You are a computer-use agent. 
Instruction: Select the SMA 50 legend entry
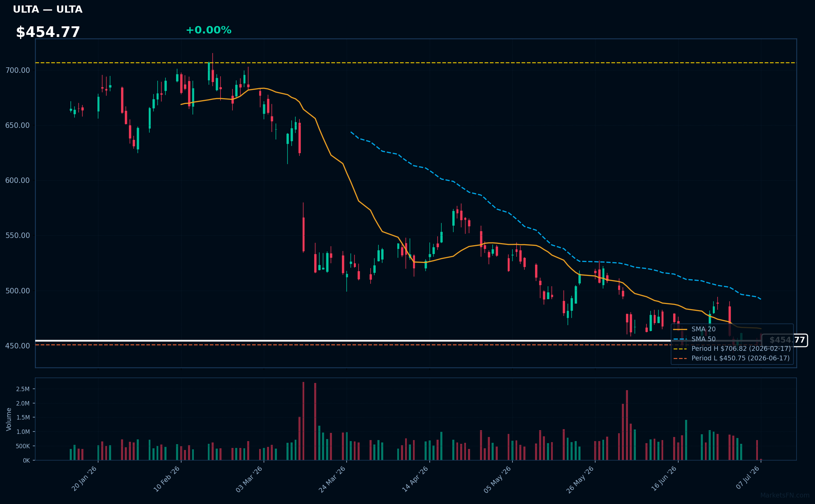click(694, 339)
